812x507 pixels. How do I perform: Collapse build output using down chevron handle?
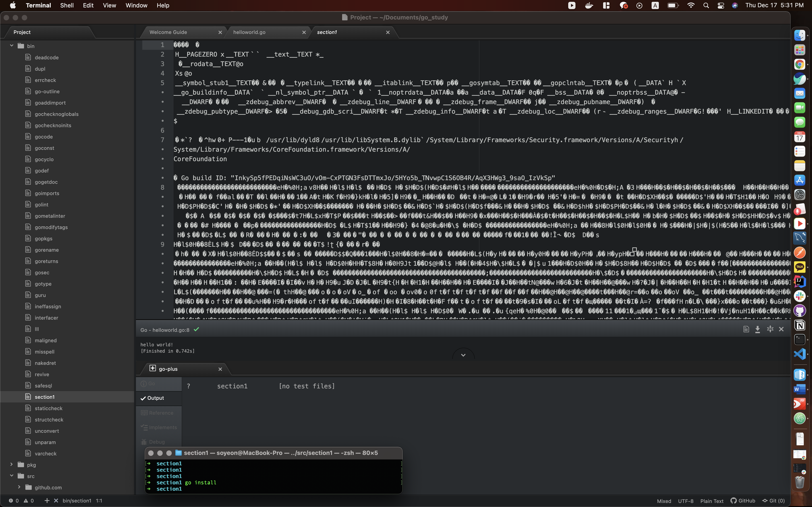pyautogui.click(x=463, y=355)
